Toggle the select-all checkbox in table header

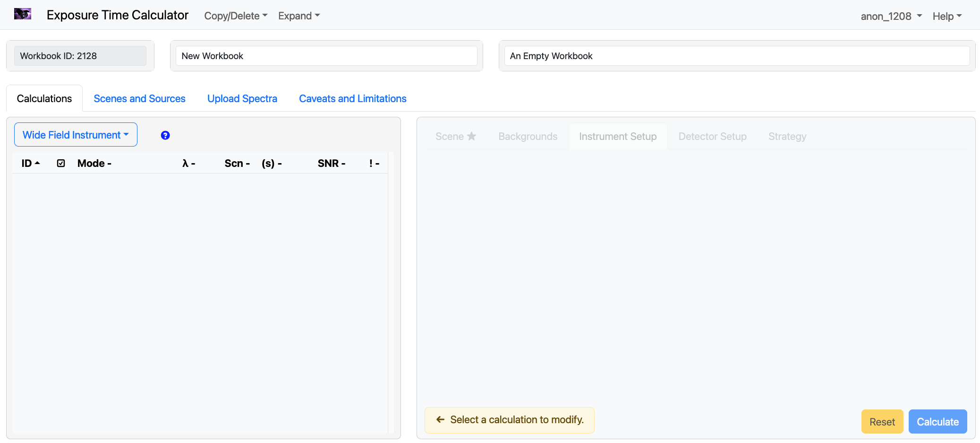61,164
